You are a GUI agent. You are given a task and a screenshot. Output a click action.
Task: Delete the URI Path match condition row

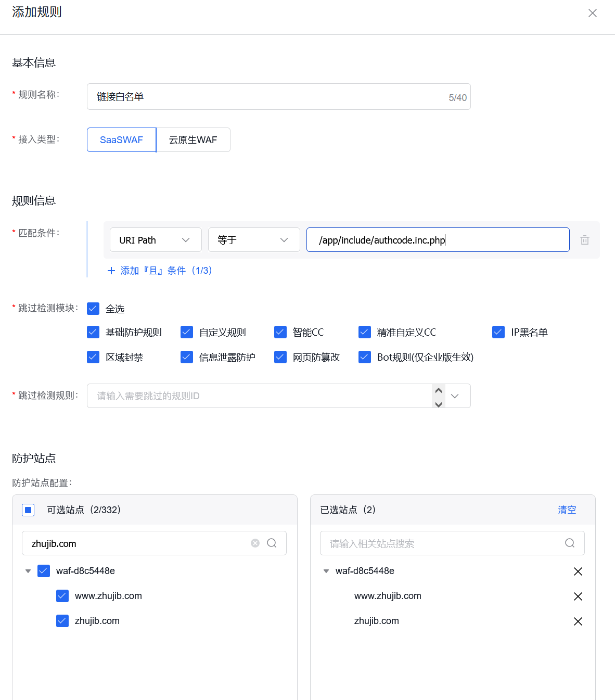[585, 240]
